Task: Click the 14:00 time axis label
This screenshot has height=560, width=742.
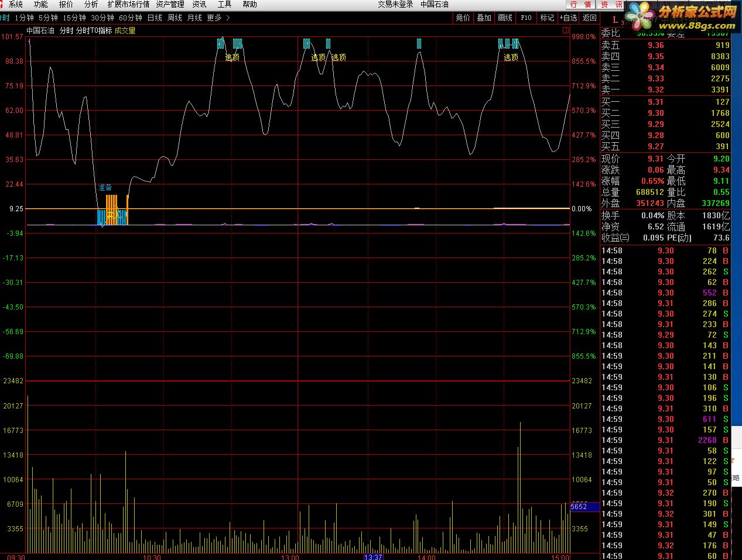Action: click(426, 556)
